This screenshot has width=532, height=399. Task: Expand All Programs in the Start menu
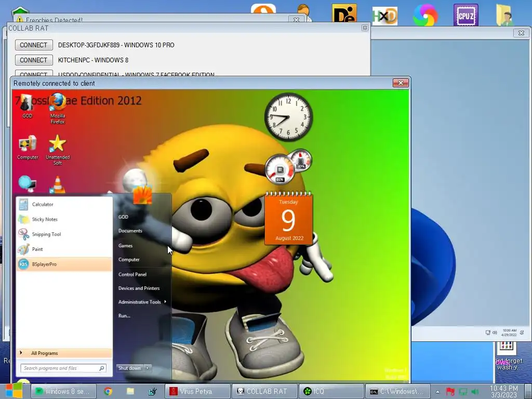[x=64, y=353]
